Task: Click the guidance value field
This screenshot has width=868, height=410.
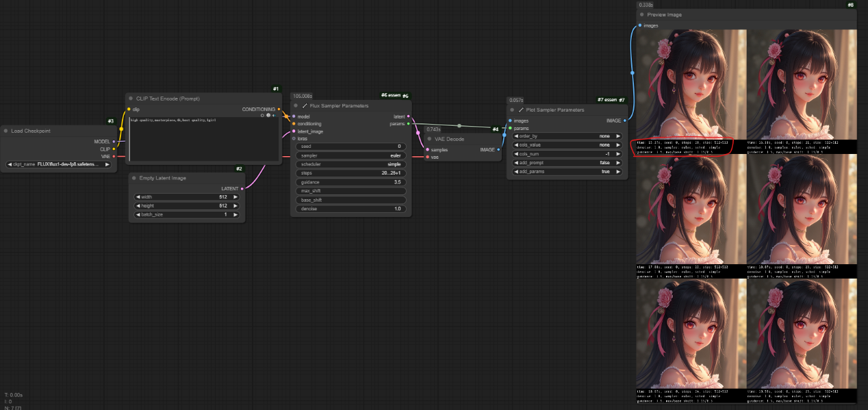Action: 350,182
